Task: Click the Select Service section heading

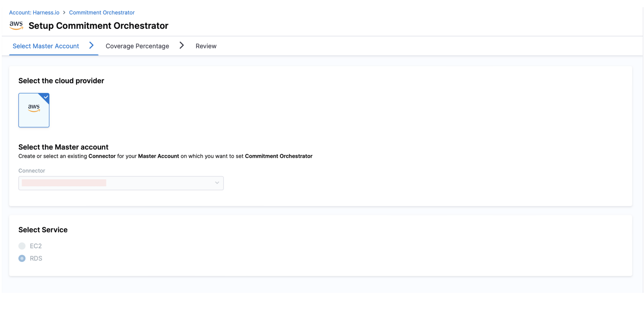Action: pos(43,230)
